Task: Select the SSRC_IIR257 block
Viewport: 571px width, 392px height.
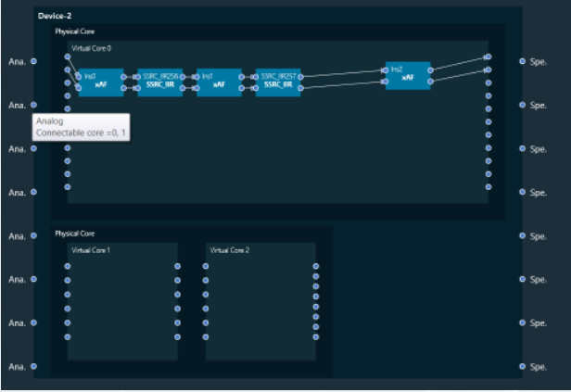Action: [278, 82]
